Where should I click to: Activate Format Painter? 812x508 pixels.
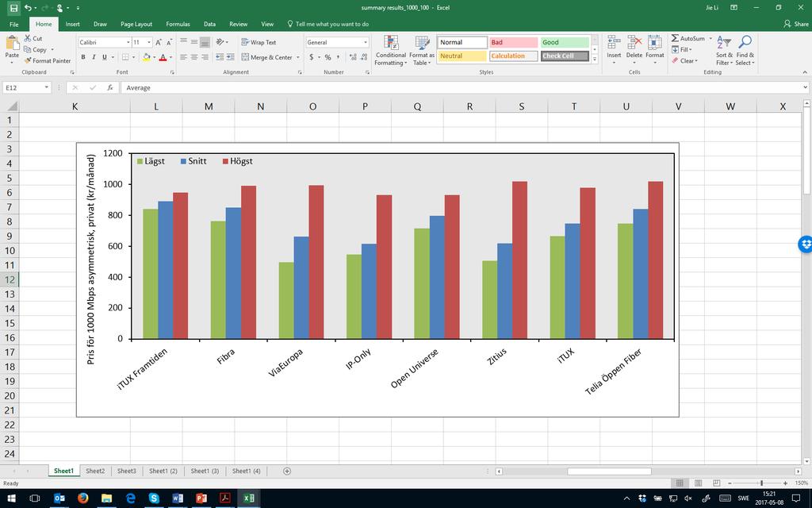(x=47, y=60)
